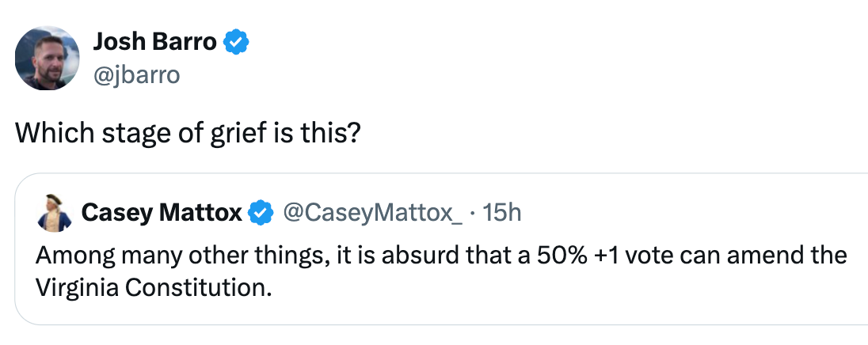Click the Josh Barro display name
The height and width of the screenshot is (345, 868).
click(x=154, y=42)
